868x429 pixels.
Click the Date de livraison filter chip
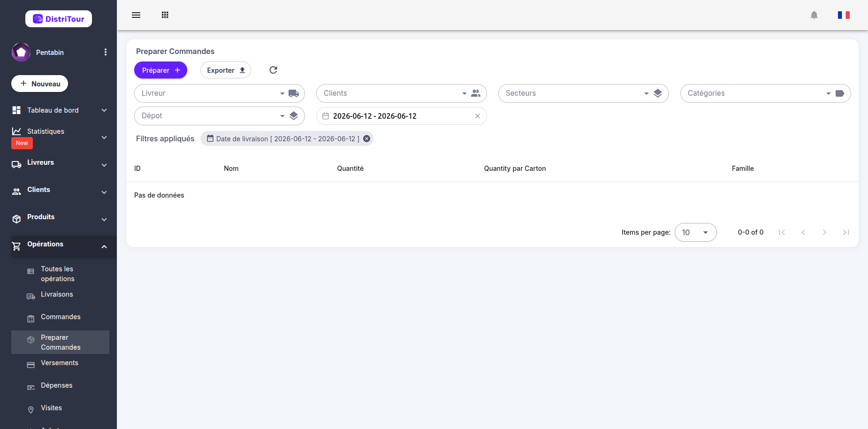coord(287,138)
